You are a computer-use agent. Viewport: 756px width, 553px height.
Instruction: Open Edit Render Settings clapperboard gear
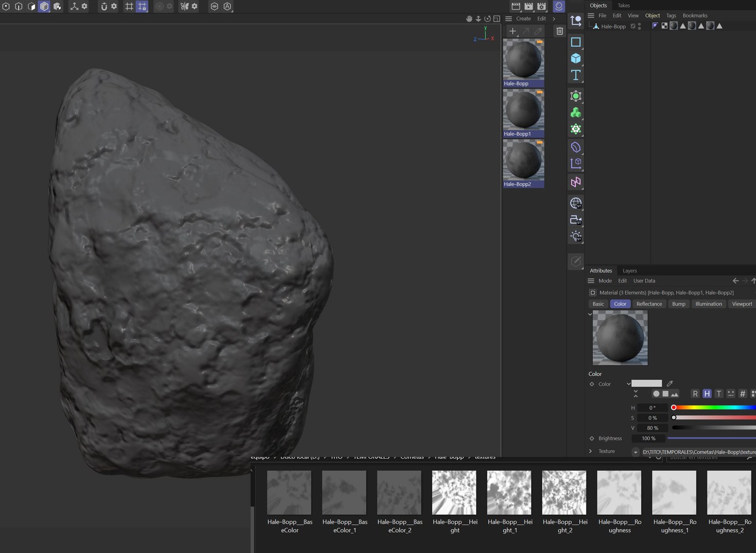point(541,6)
